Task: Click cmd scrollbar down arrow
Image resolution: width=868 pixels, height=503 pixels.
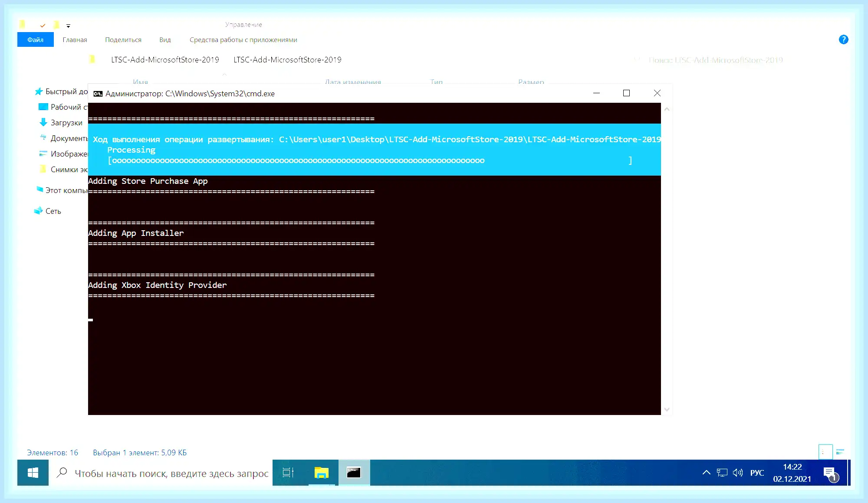Action: point(667,409)
